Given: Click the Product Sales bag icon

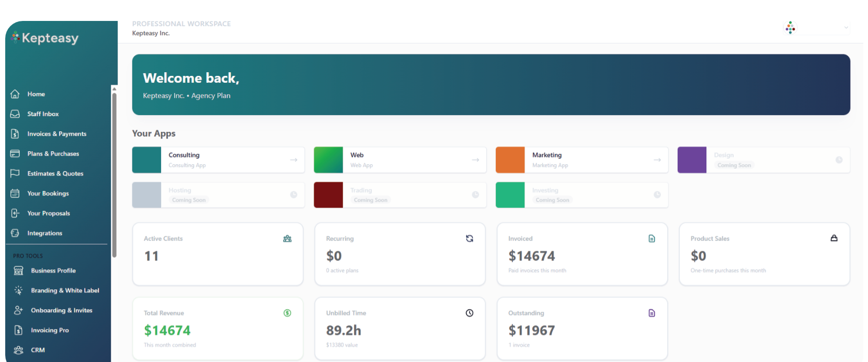Looking at the screenshot, I should point(834,238).
